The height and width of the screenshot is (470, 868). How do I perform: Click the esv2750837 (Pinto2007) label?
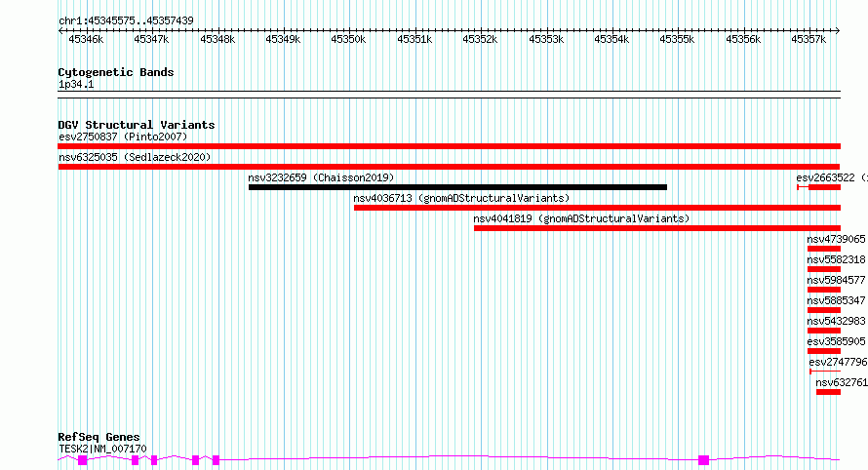(x=123, y=137)
